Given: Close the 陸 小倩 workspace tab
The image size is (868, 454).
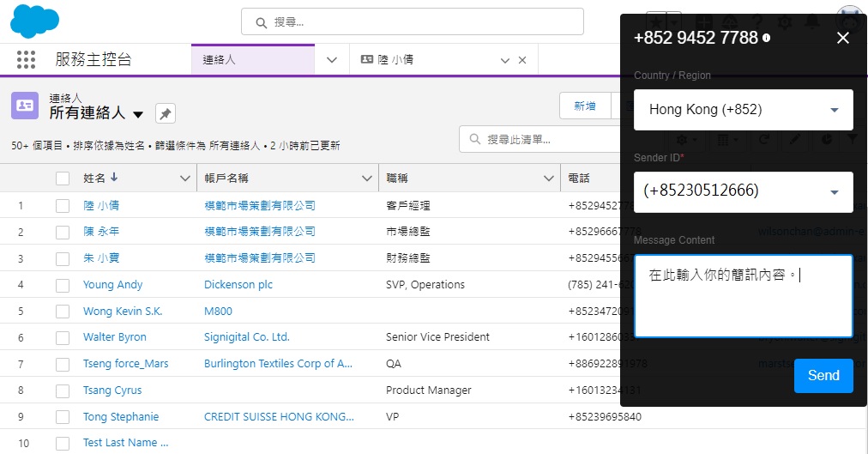Looking at the screenshot, I should click(x=522, y=60).
